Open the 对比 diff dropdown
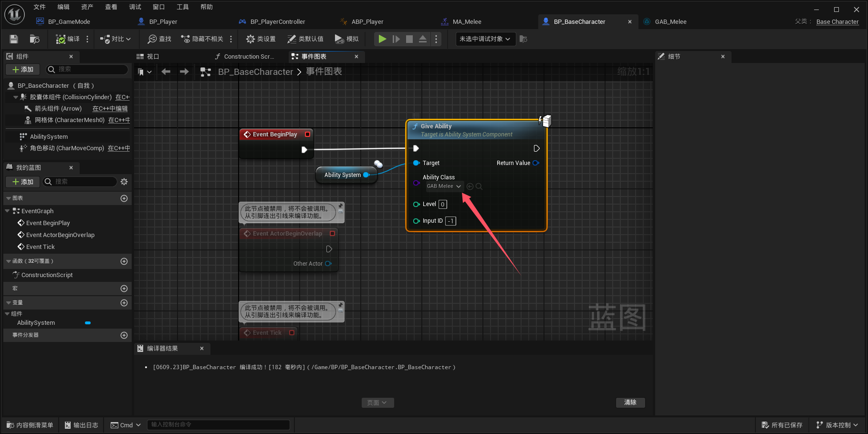868x434 pixels. 115,39
